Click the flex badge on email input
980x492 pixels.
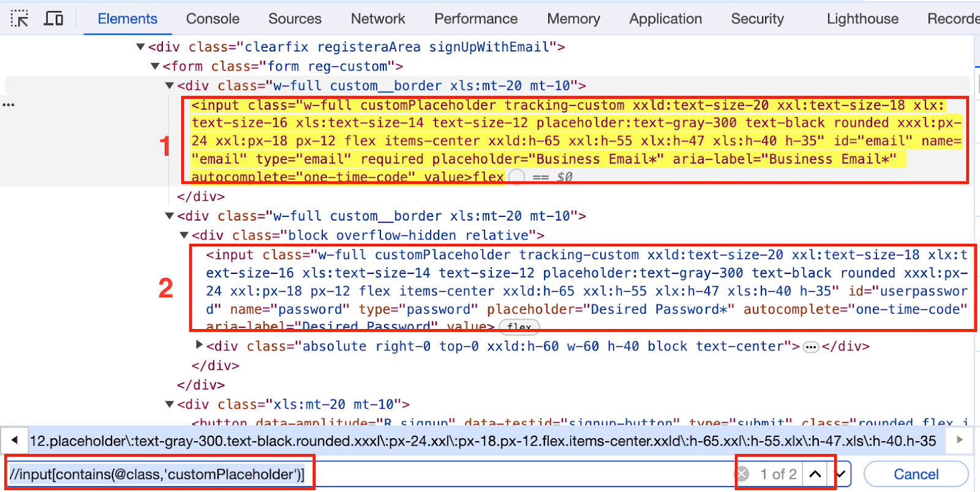click(488, 177)
